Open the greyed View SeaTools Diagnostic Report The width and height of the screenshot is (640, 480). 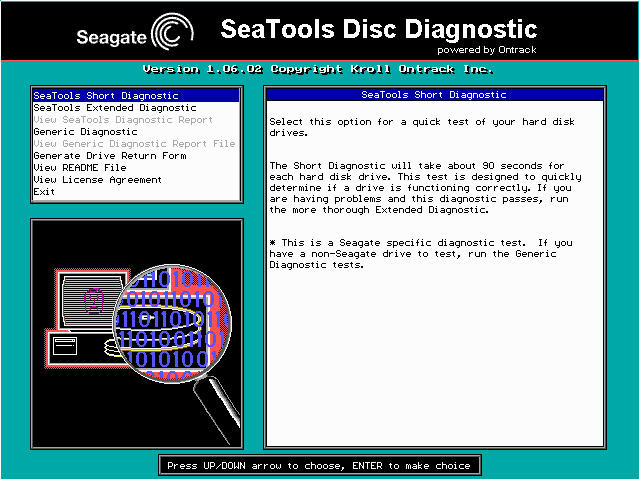(123, 120)
